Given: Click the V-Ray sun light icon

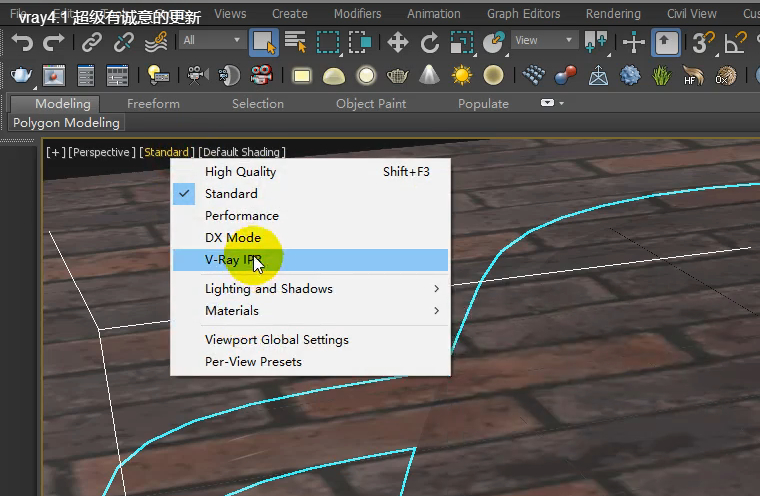Looking at the screenshot, I should click(x=461, y=75).
